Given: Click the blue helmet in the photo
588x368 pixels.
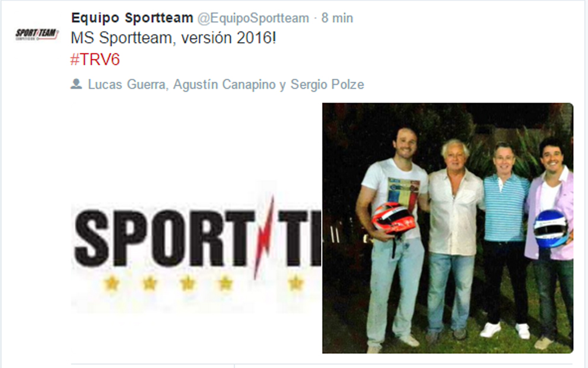Looking at the screenshot, I should [551, 228].
